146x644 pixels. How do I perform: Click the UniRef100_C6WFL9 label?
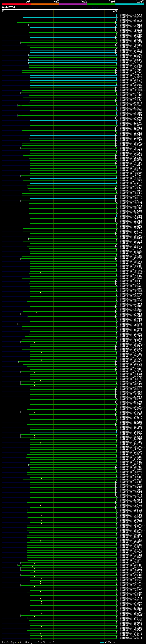(x=131, y=98)
